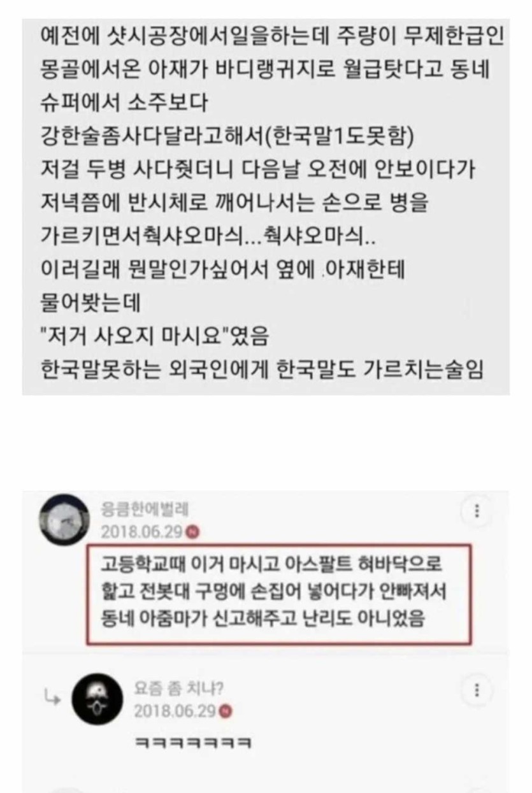Open 응큼한에벌레's profile picture
This screenshot has width=532, height=793.
point(63,519)
